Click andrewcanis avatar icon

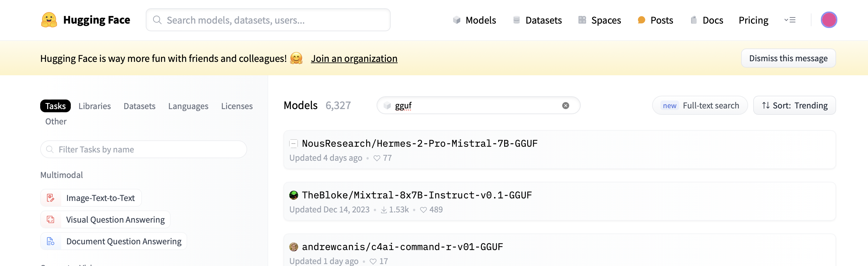click(293, 247)
